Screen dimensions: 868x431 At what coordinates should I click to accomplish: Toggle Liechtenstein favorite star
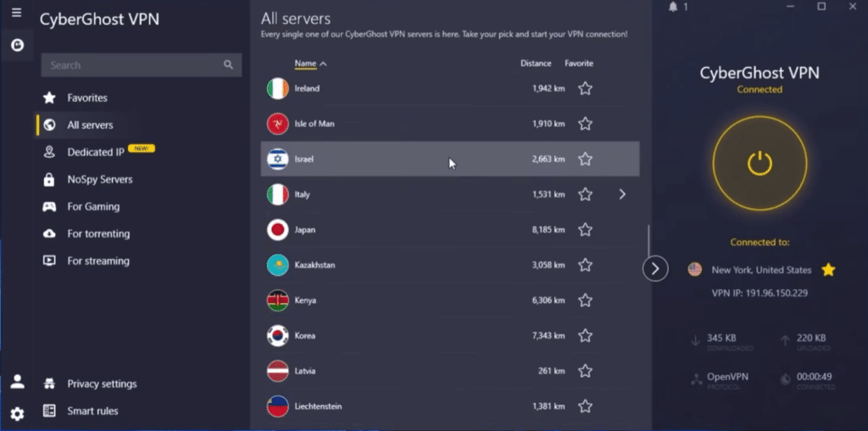coord(585,406)
